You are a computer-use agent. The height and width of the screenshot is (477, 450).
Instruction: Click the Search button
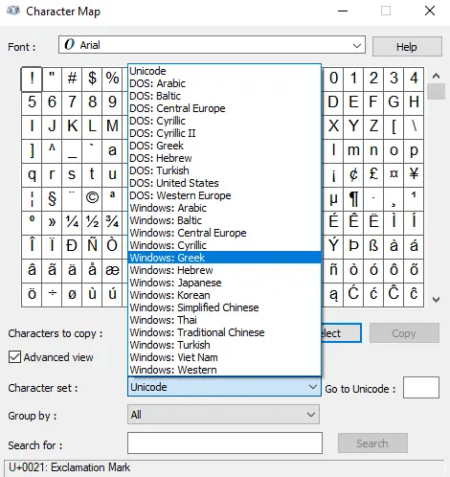click(373, 443)
